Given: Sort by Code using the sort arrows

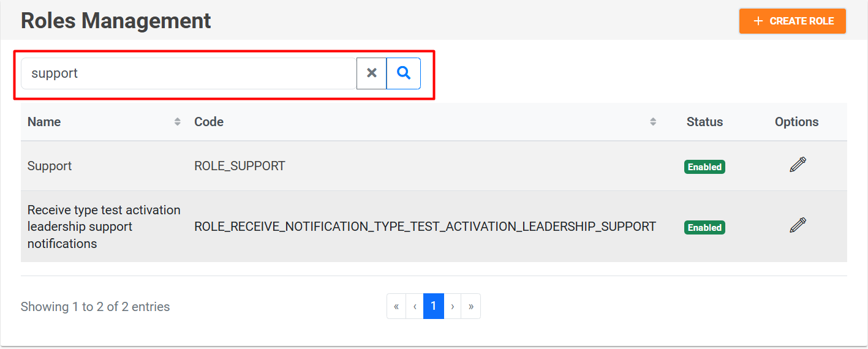Looking at the screenshot, I should tap(653, 122).
